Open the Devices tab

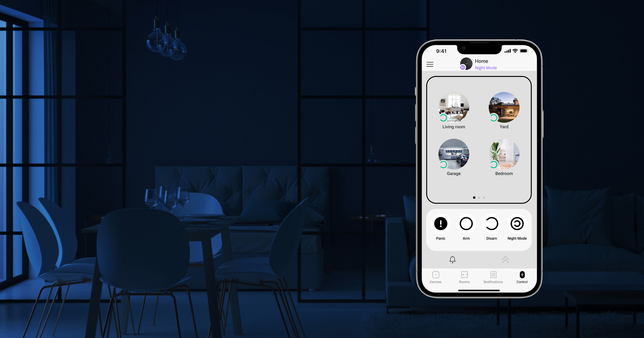[x=435, y=277]
